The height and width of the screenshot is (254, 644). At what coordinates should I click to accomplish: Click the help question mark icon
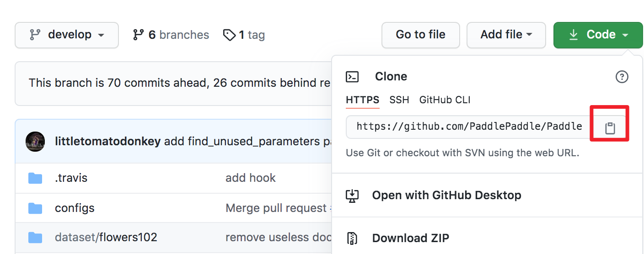pyautogui.click(x=622, y=77)
